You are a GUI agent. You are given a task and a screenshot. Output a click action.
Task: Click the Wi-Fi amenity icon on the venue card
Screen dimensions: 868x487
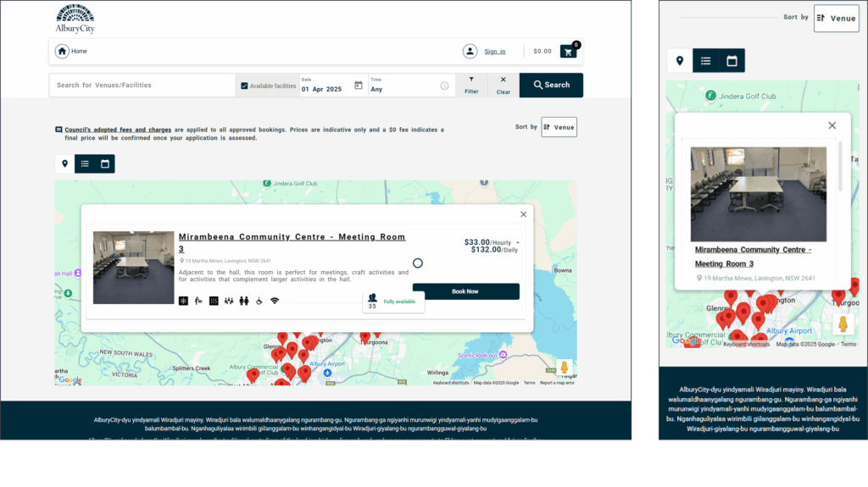[x=275, y=301]
